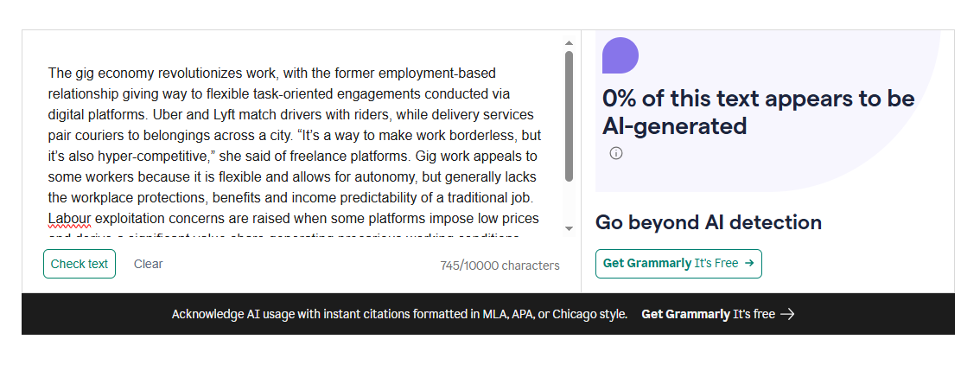Screen dimensions: 980x365
Task: Click the "Go beyond AI detection" heading
Action: coord(708,222)
